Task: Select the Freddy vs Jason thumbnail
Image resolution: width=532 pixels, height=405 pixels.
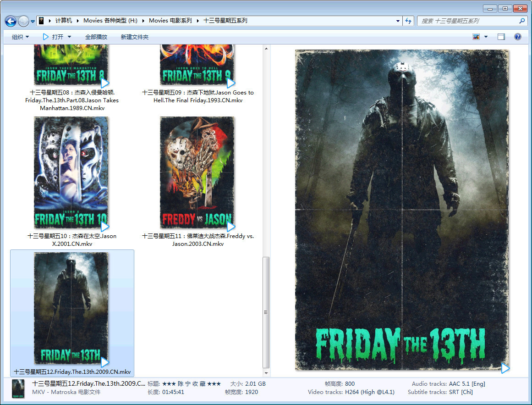Action: [x=197, y=172]
